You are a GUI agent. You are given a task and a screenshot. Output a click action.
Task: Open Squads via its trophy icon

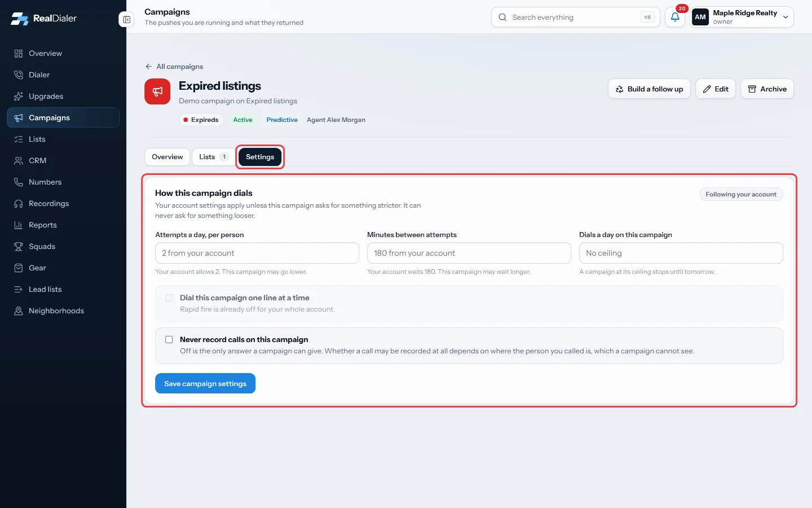point(19,247)
